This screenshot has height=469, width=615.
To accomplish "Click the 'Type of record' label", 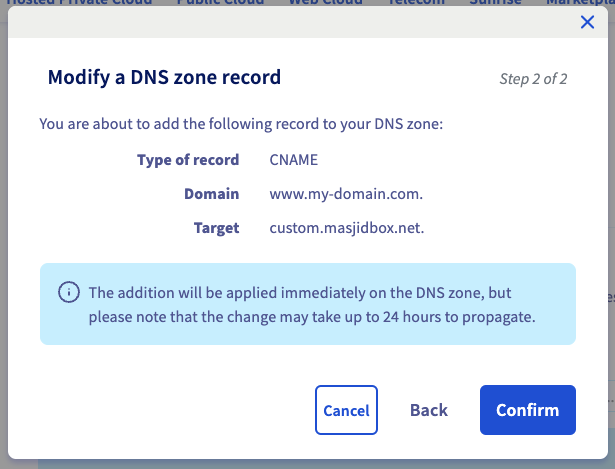I will pyautogui.click(x=188, y=160).
